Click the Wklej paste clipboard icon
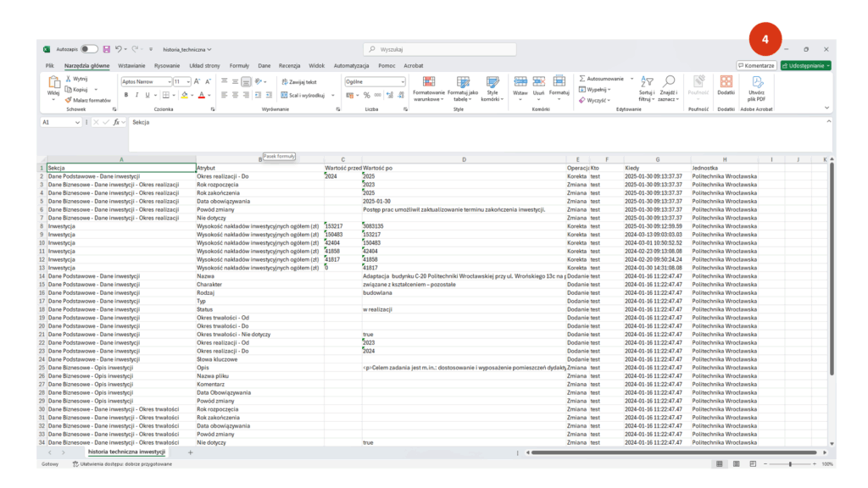Viewport: 868px width, 488px height. tap(53, 82)
